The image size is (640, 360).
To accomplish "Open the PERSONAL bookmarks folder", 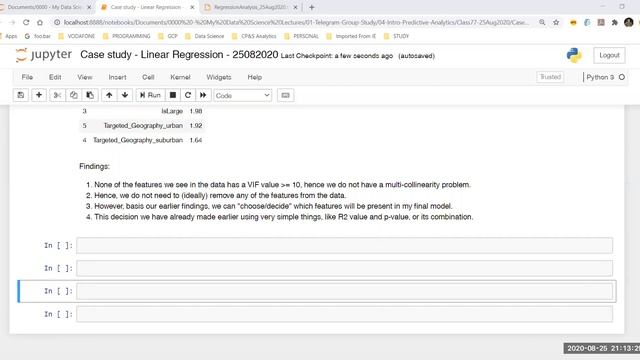I will click(x=301, y=36).
